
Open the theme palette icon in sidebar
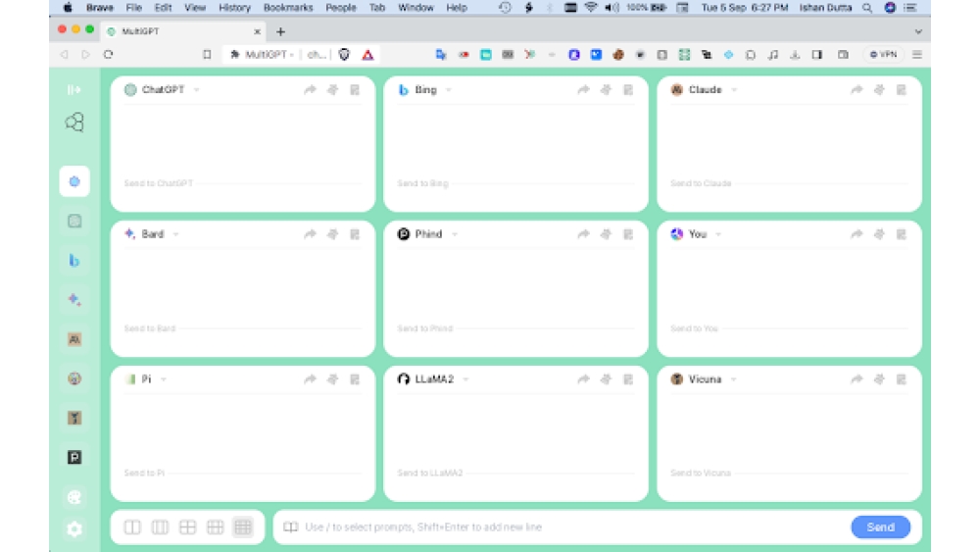74,497
